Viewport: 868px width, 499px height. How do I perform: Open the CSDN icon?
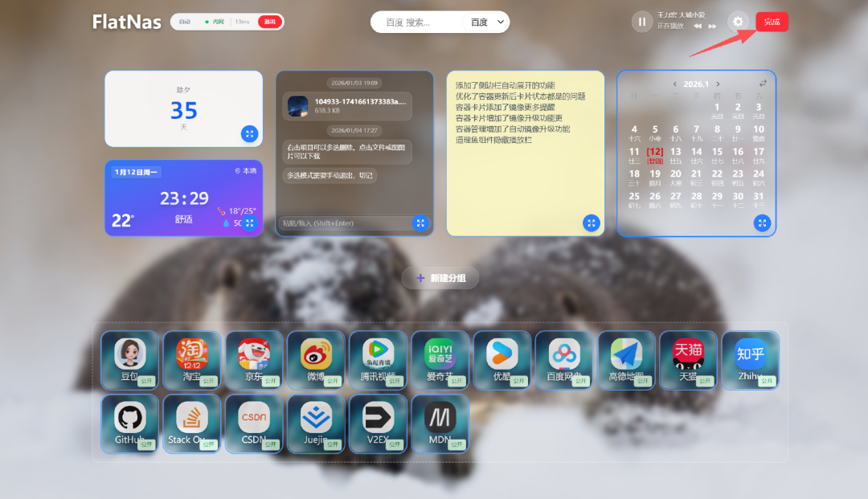coord(253,423)
